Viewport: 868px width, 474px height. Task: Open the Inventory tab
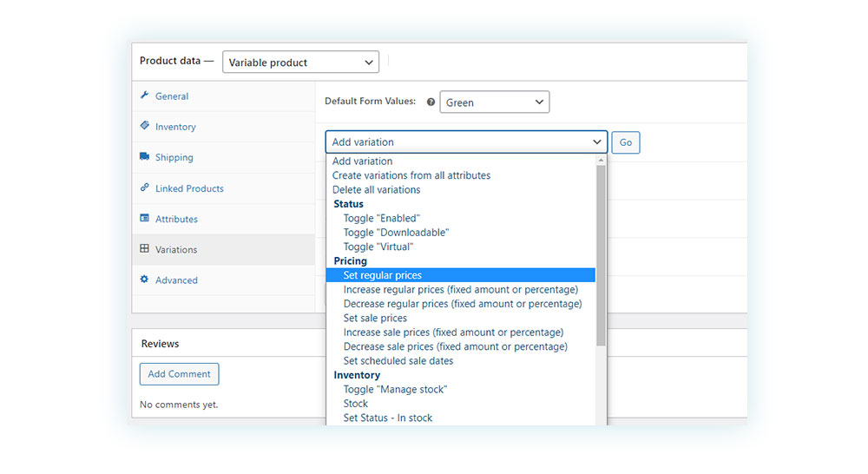(175, 127)
